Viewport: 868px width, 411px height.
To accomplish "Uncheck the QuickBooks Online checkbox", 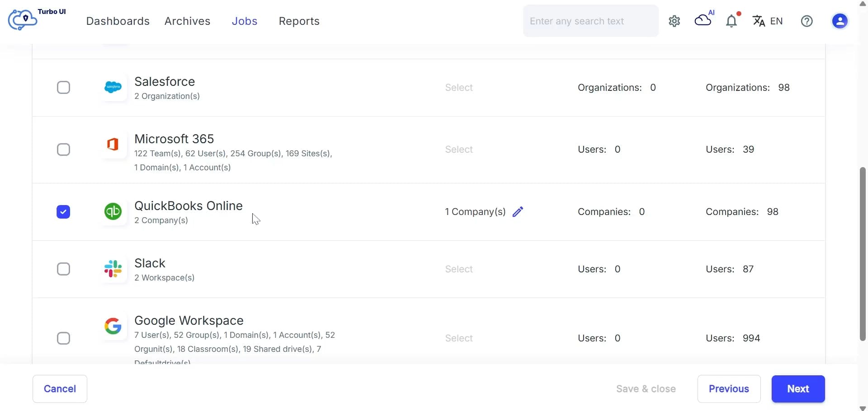I will coord(64,212).
